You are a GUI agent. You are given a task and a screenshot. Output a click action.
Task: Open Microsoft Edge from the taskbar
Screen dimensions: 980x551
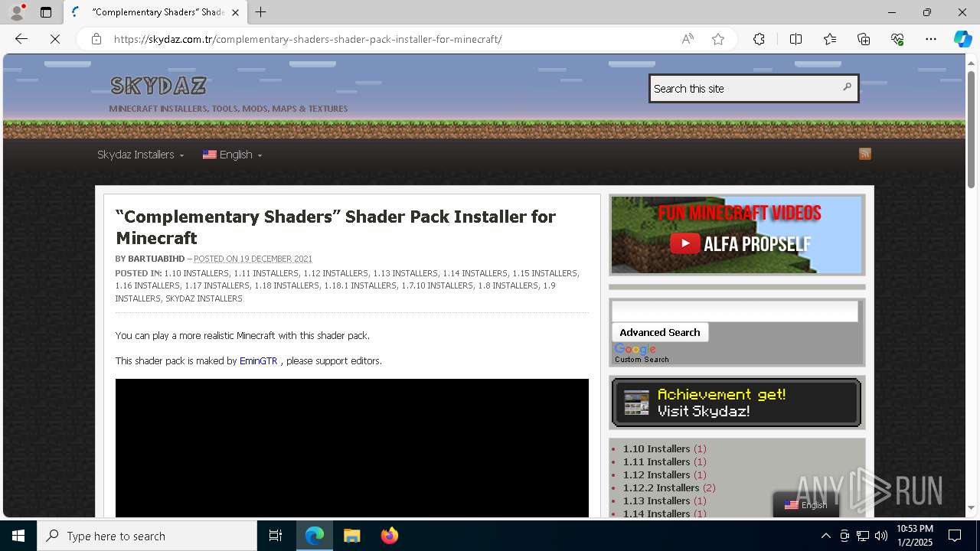pos(315,536)
